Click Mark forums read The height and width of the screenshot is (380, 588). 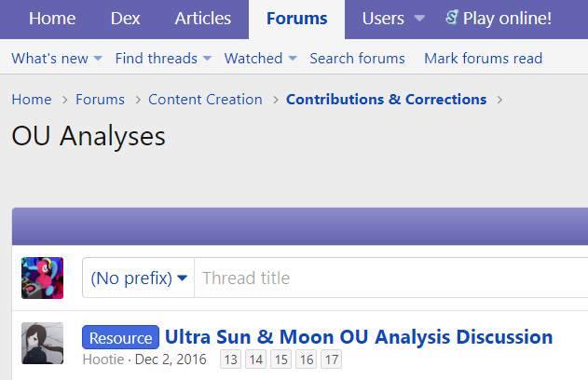pyautogui.click(x=484, y=59)
